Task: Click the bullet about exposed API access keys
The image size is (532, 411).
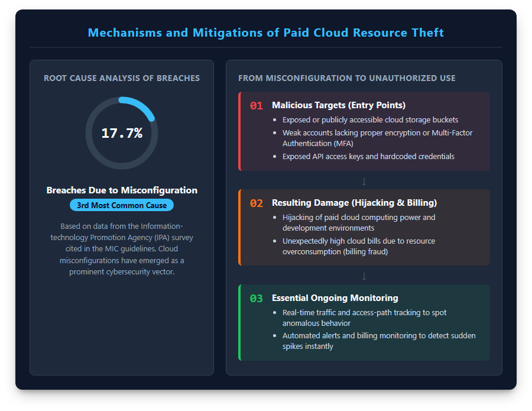Action: pos(368,157)
